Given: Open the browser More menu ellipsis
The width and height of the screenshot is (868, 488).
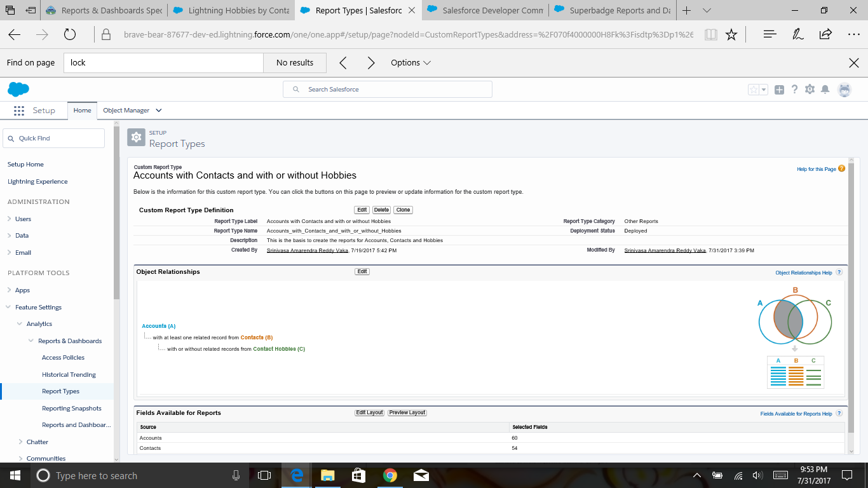Looking at the screenshot, I should pos(854,35).
